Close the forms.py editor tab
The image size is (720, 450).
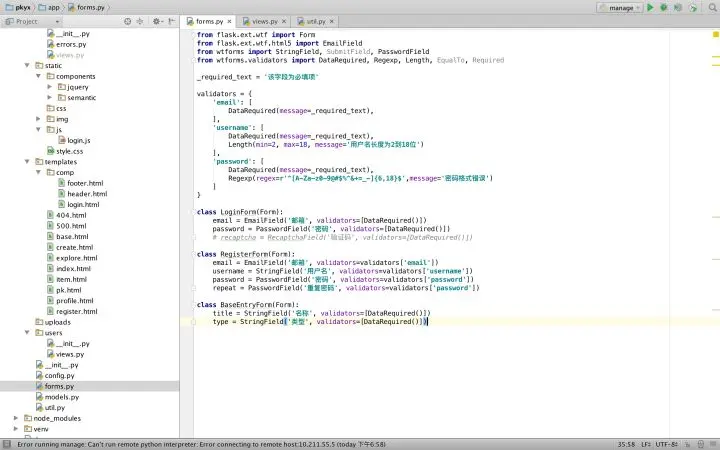[229, 22]
